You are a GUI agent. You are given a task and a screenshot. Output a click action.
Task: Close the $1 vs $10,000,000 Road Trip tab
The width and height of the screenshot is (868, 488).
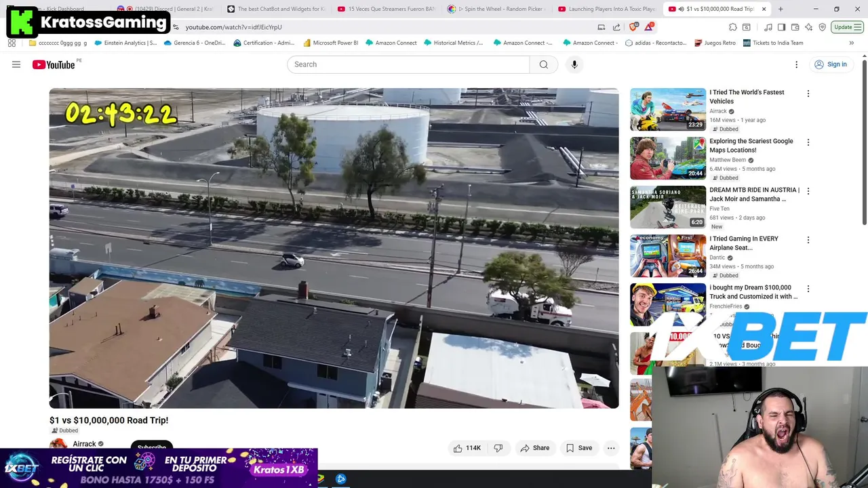pyautogui.click(x=764, y=9)
